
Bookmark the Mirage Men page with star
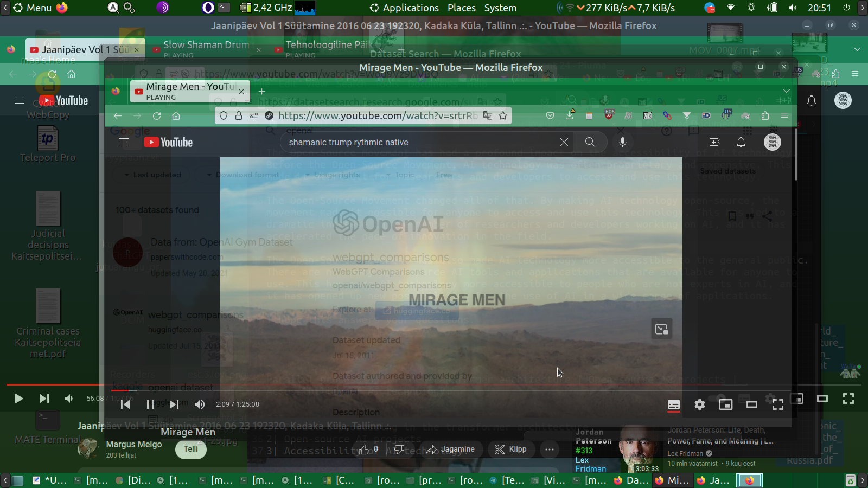(503, 115)
